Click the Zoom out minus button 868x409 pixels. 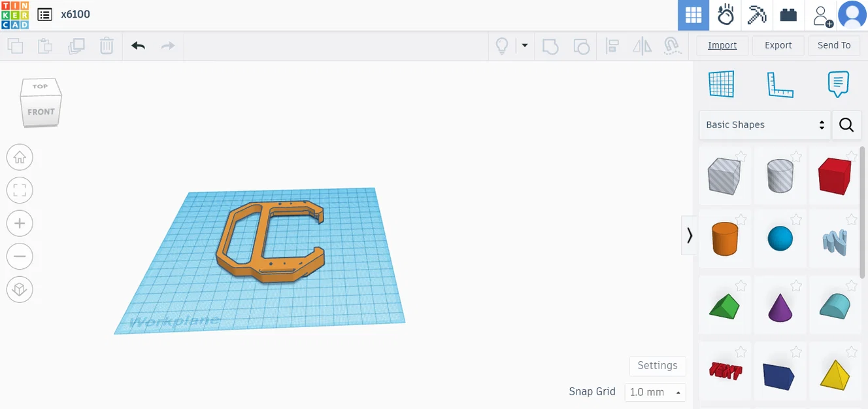click(20, 256)
